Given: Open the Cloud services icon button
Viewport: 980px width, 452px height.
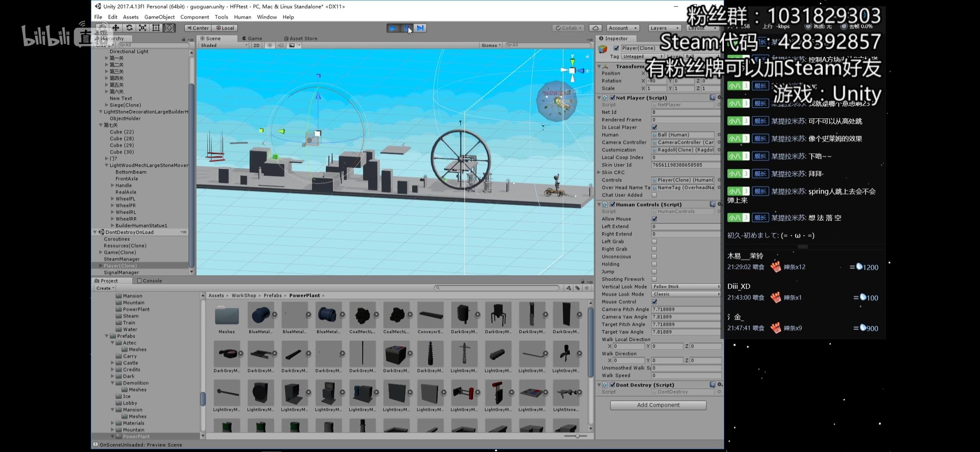Looking at the screenshot, I should pyautogui.click(x=596, y=28).
